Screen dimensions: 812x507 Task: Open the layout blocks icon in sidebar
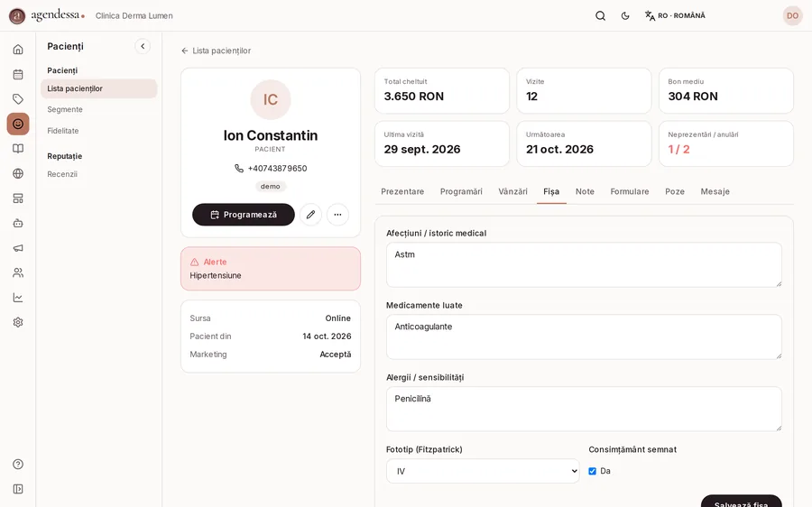point(18,198)
